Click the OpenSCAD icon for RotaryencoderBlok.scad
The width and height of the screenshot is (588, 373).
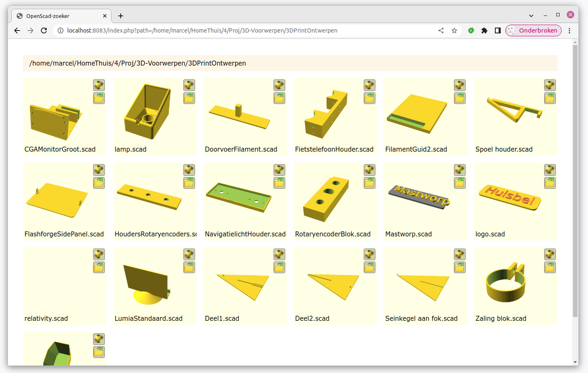coord(370,170)
